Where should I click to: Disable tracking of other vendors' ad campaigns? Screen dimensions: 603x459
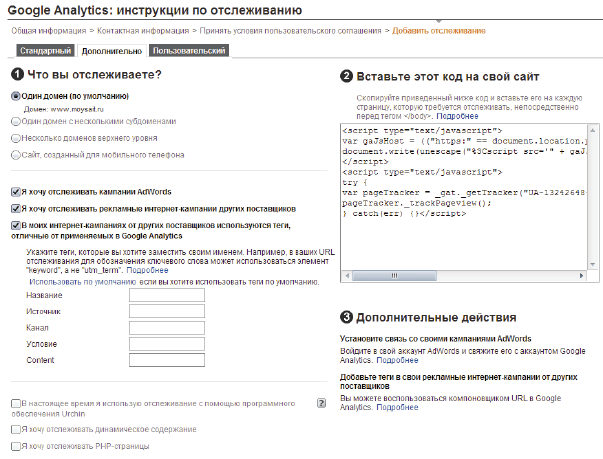[15, 209]
